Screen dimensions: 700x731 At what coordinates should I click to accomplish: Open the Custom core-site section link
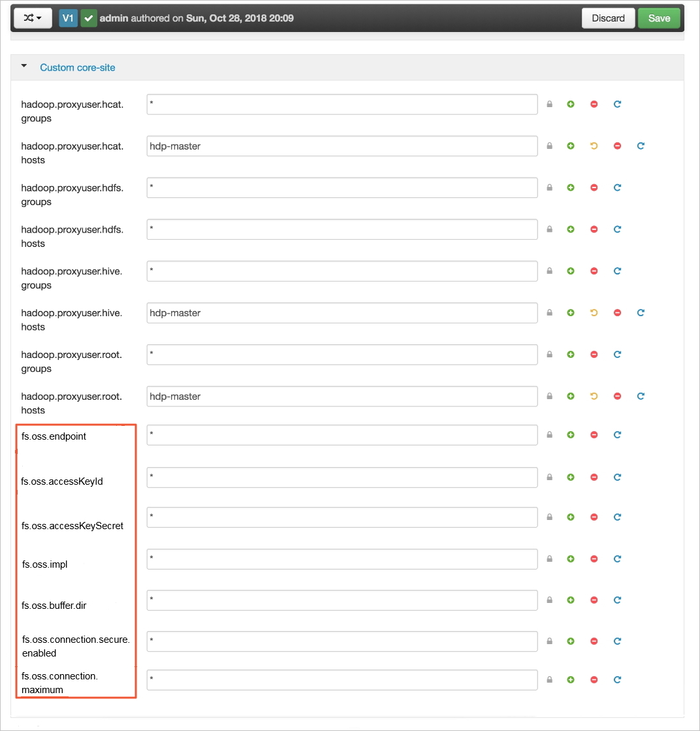coord(77,67)
